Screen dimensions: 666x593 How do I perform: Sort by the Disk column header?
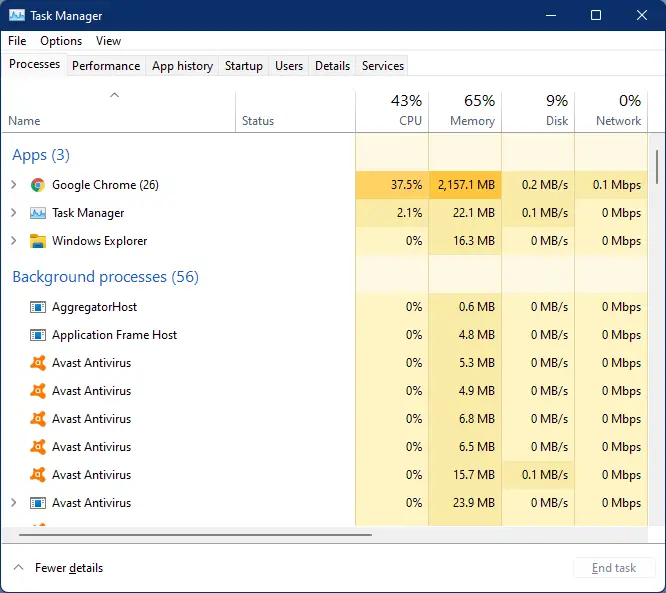click(538, 111)
